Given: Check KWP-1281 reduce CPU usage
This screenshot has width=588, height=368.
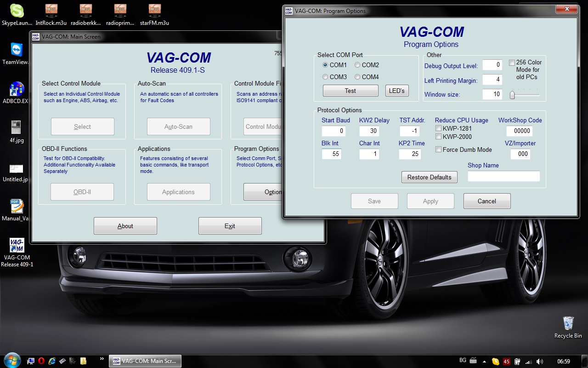Looking at the screenshot, I should click(439, 128).
